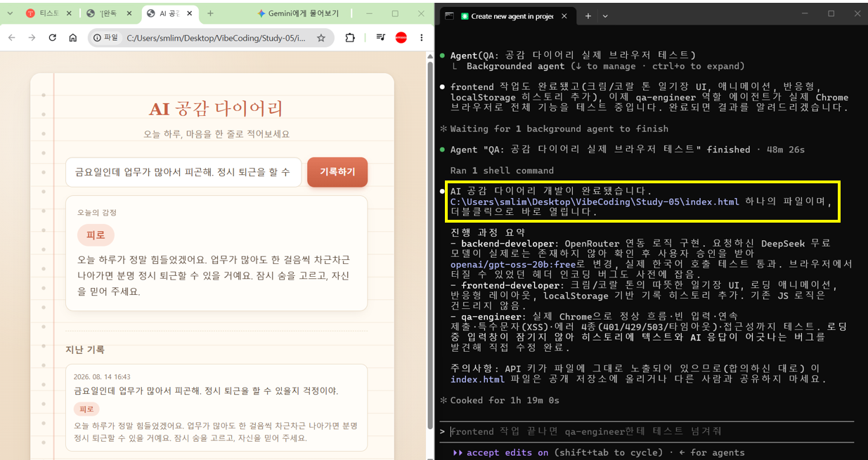
Task: Bookmark this page with star icon
Action: [321, 38]
